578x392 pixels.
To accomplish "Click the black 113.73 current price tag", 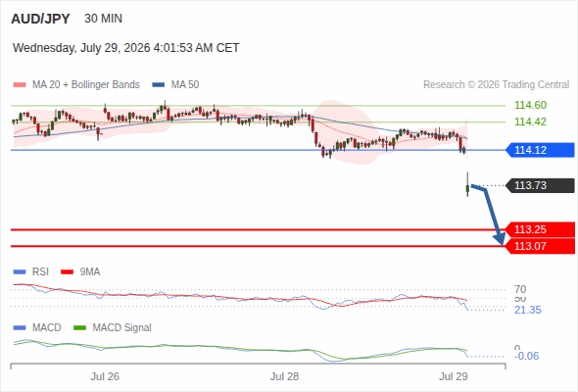I will click(x=540, y=185).
